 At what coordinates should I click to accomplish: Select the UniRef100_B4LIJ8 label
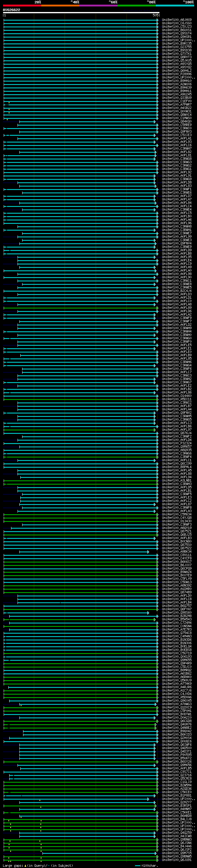point(177,819)
